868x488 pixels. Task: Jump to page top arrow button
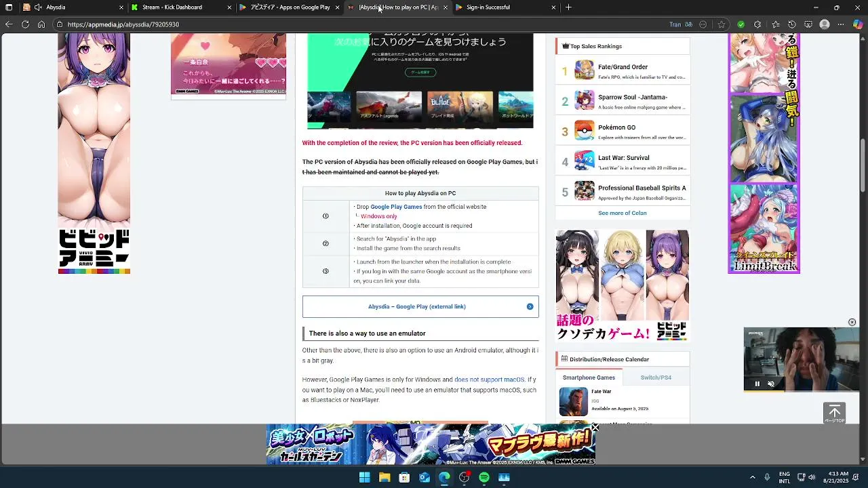[x=835, y=413]
